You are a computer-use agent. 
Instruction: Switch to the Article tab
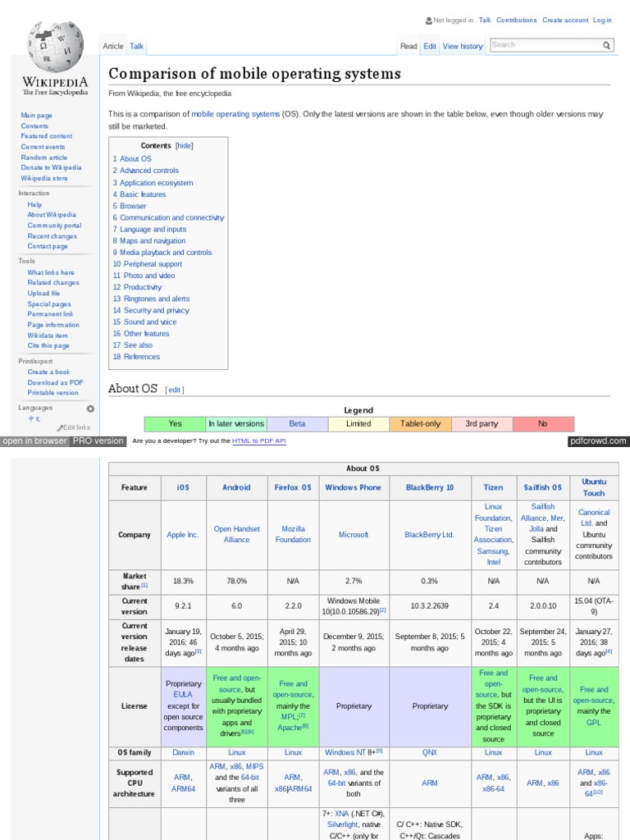click(113, 46)
